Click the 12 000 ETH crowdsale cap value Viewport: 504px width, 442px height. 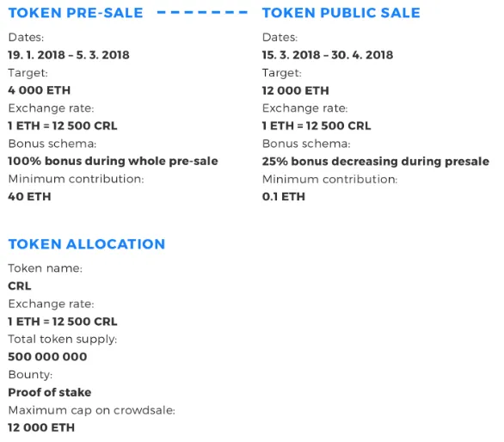click(x=41, y=427)
